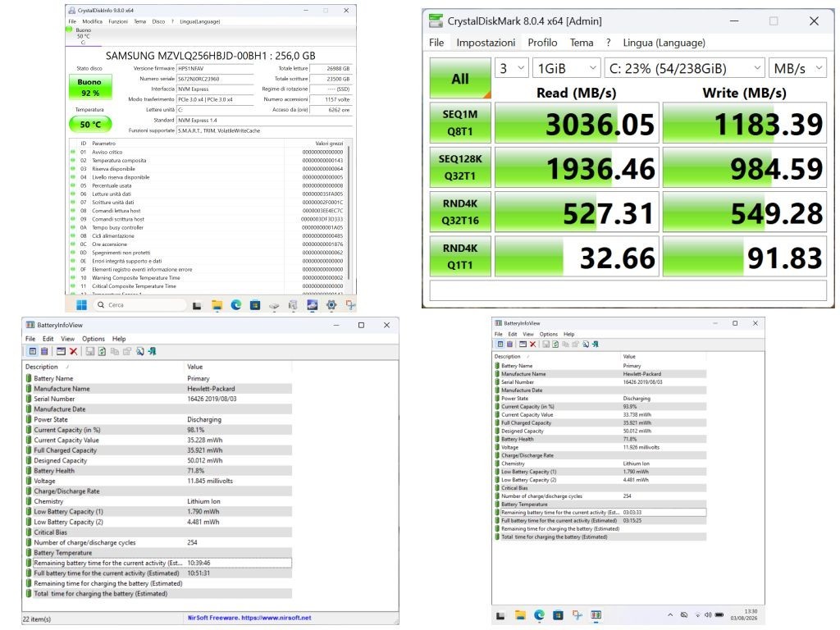
Task: Click the SEQ1M Q8T1 test button
Action: click(460, 123)
